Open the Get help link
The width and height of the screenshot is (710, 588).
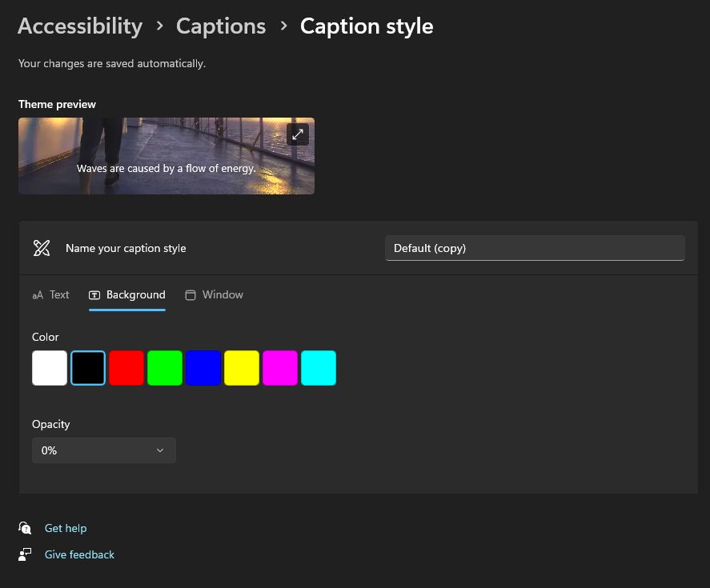[x=66, y=528]
